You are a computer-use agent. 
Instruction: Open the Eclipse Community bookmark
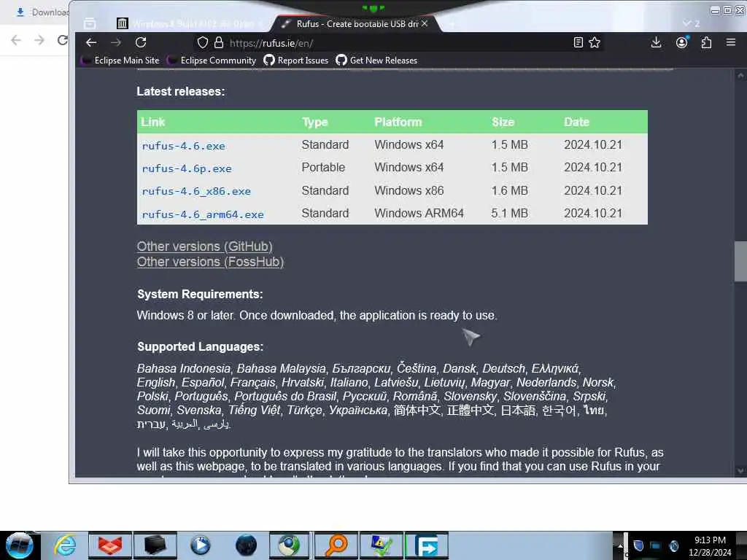[212, 61]
